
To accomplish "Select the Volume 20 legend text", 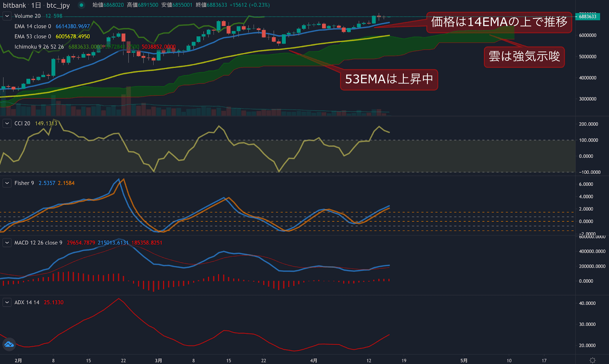I will [x=27, y=16].
